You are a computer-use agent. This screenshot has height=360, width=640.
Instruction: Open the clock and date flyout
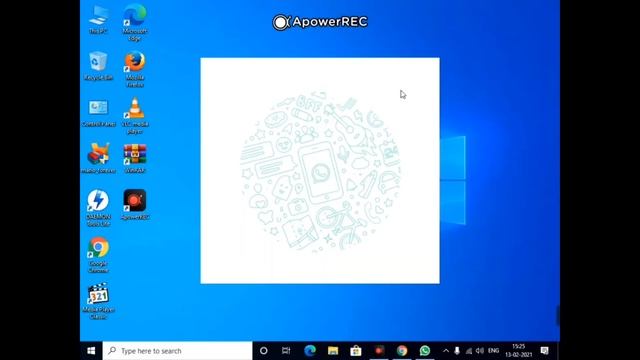click(x=518, y=351)
